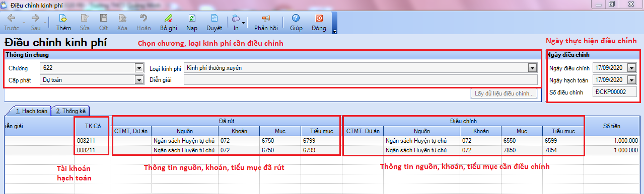Click TK Có cell 008211 in second row
Image resolution: width=644 pixels, height=194 pixels.
tap(93, 150)
